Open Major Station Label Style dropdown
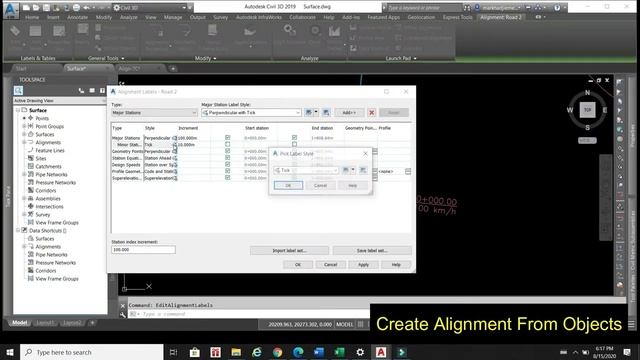Viewport: 640px width, 360px height. pos(251,113)
